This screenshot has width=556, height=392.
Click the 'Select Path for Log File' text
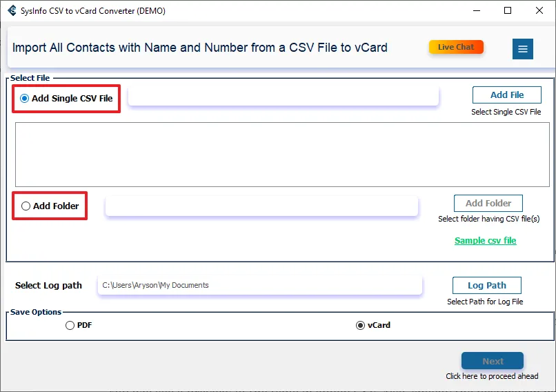pyautogui.click(x=485, y=302)
